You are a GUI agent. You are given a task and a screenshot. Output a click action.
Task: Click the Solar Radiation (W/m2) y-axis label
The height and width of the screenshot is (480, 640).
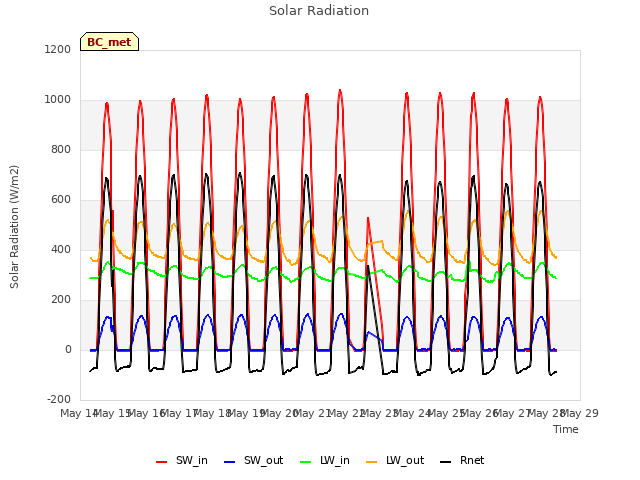coord(14,227)
